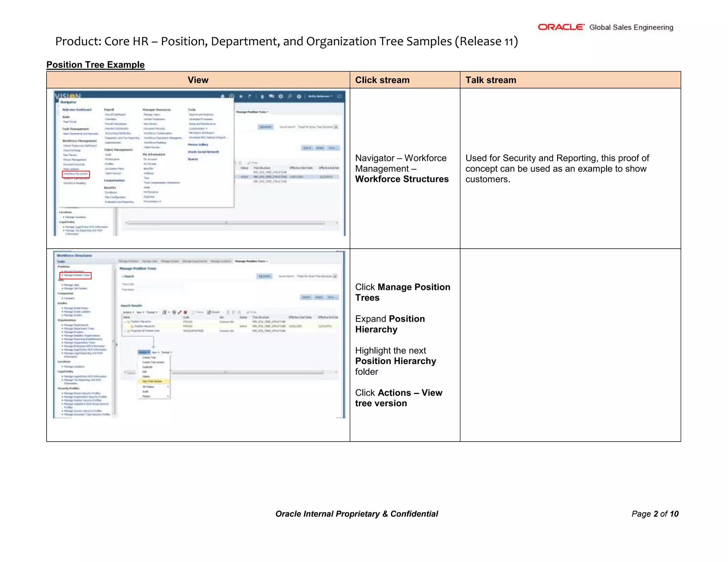Switch to the Manage Position Trees tab
The image size is (728, 562).
coord(250,261)
